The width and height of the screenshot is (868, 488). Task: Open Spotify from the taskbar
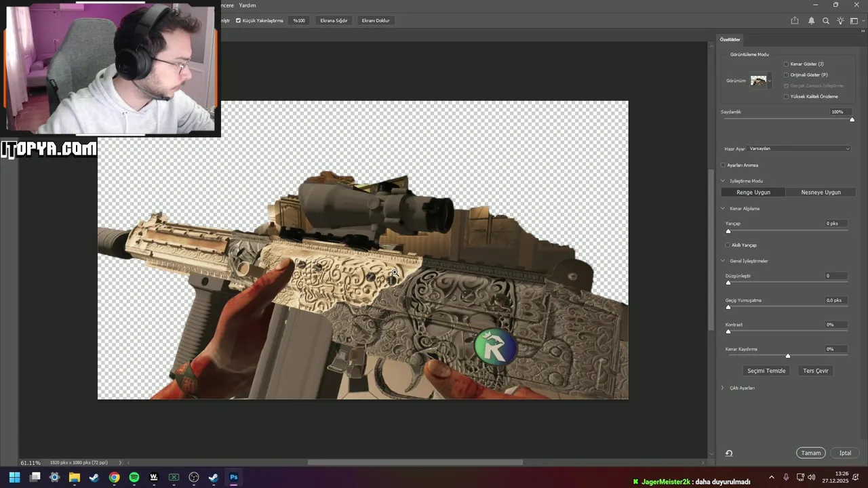click(134, 477)
